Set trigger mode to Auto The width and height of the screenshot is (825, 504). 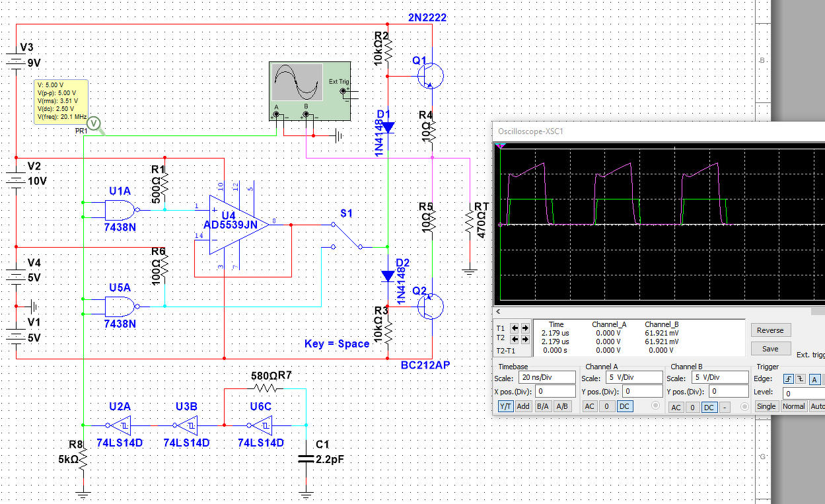click(817, 406)
